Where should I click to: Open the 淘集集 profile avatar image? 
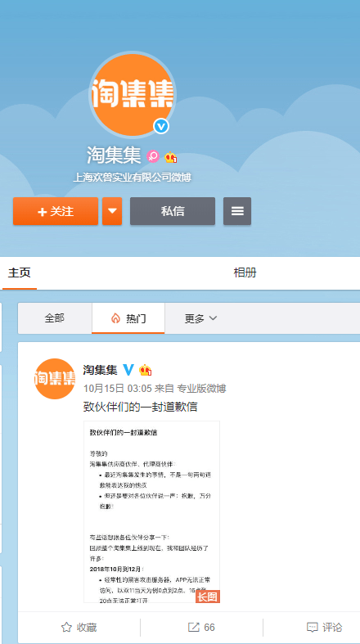(x=133, y=94)
